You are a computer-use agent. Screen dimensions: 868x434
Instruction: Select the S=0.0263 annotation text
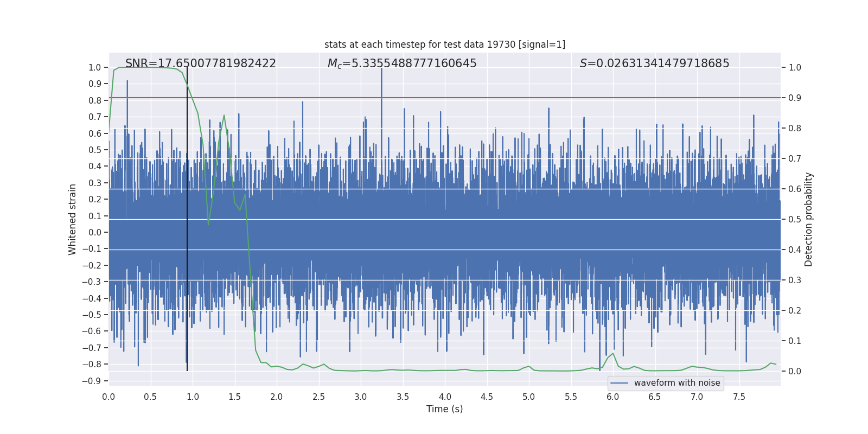tap(654, 63)
